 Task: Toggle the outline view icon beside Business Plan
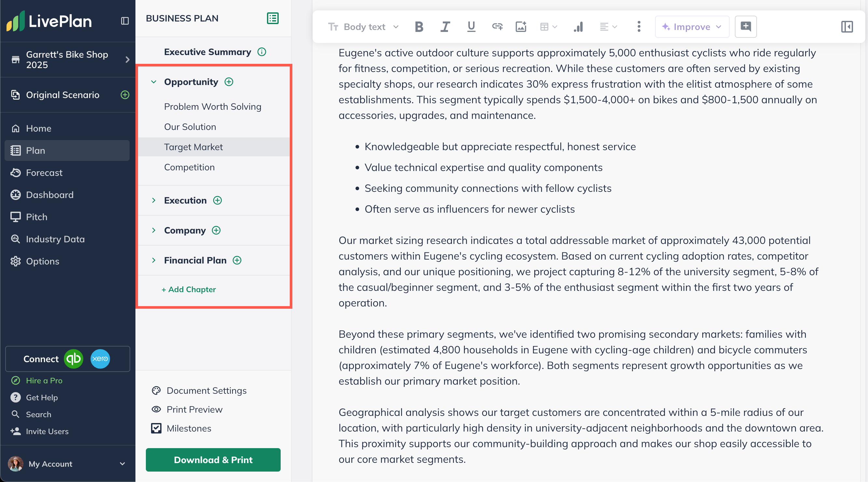(272, 18)
